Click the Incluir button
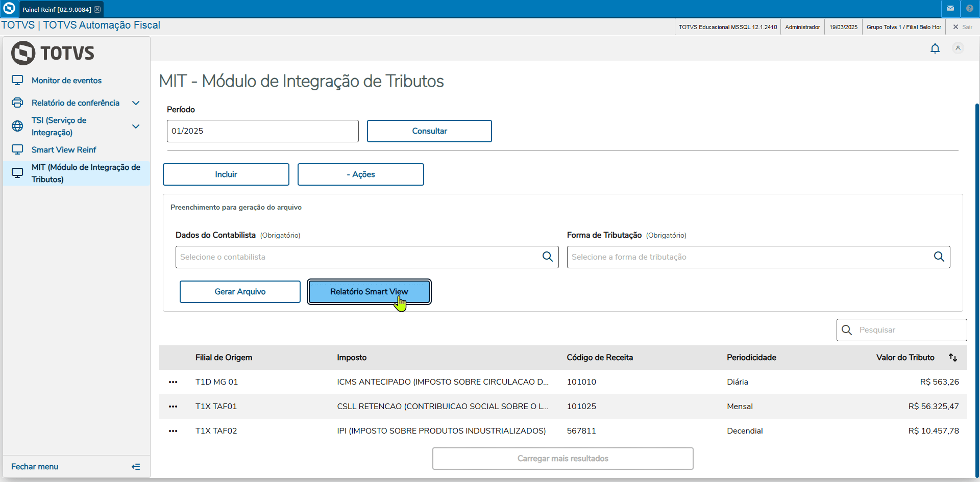The height and width of the screenshot is (482, 980). pos(226,174)
